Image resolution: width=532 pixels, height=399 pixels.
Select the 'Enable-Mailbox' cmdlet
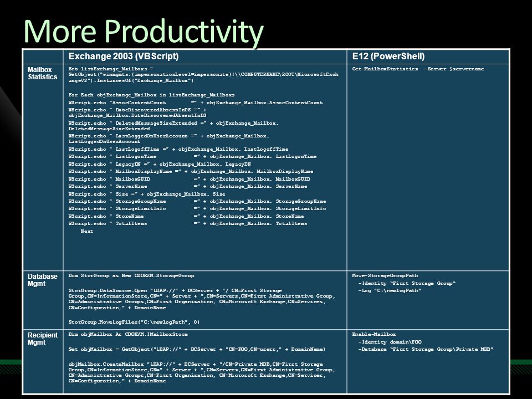coord(374,335)
